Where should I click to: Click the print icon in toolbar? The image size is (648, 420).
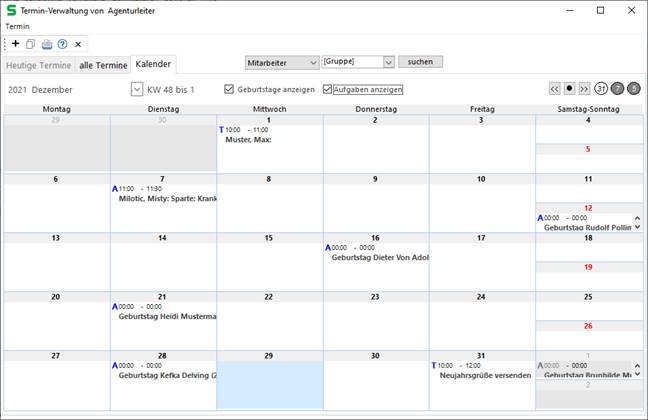47,44
